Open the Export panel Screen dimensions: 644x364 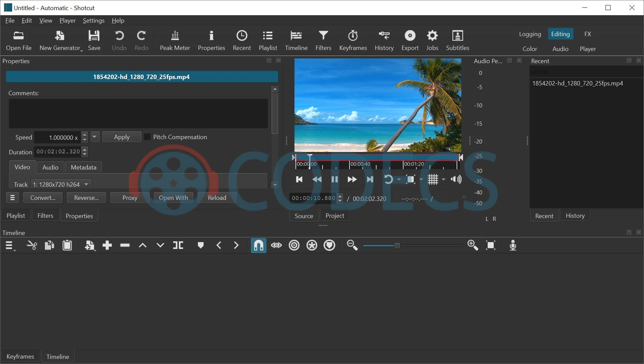pyautogui.click(x=410, y=41)
